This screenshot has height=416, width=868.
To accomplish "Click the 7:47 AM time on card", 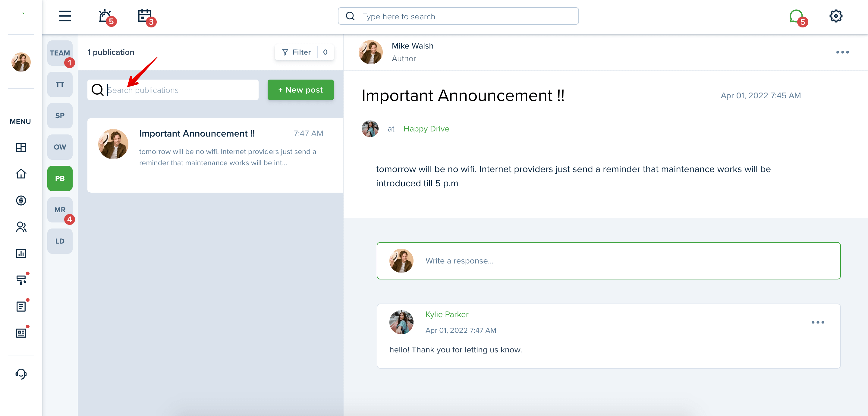I will tap(308, 134).
